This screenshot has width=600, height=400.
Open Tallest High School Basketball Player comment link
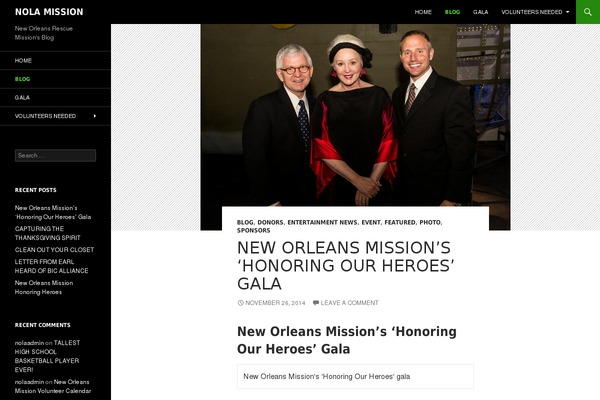click(x=47, y=356)
